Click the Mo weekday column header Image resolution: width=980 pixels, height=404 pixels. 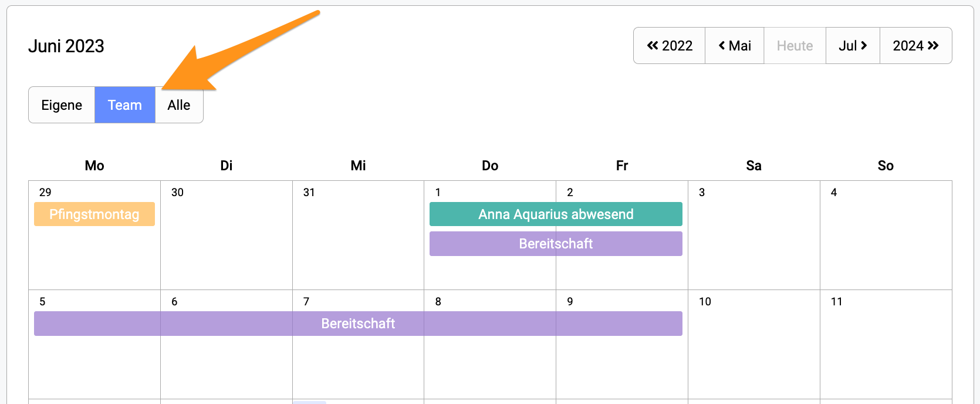94,166
